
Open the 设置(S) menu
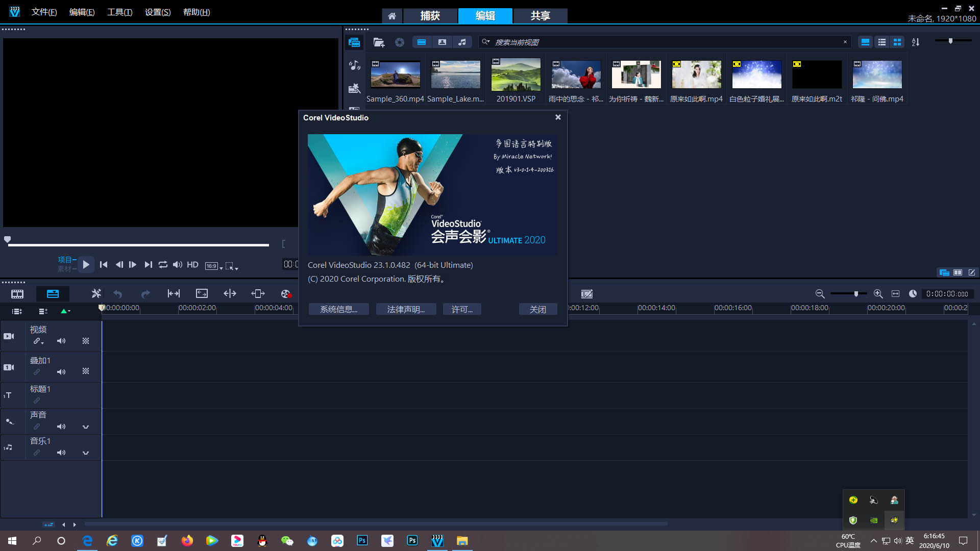coord(158,12)
